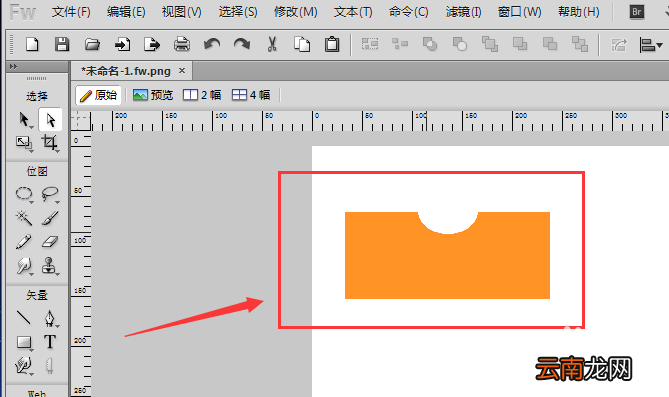This screenshot has height=397, width=669.
Task: Open Adobe Bridge via Br icon
Action: point(636,12)
